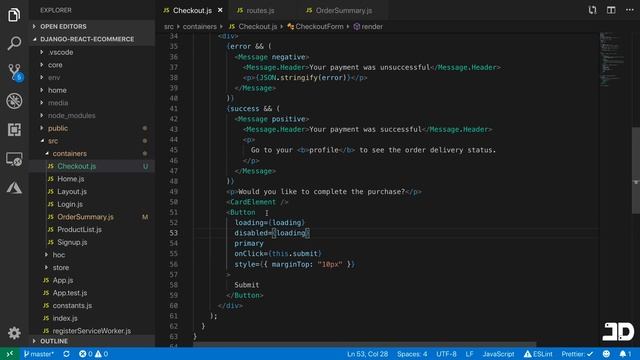Click the Prettier status item
640x360 pixels.
click(577, 354)
